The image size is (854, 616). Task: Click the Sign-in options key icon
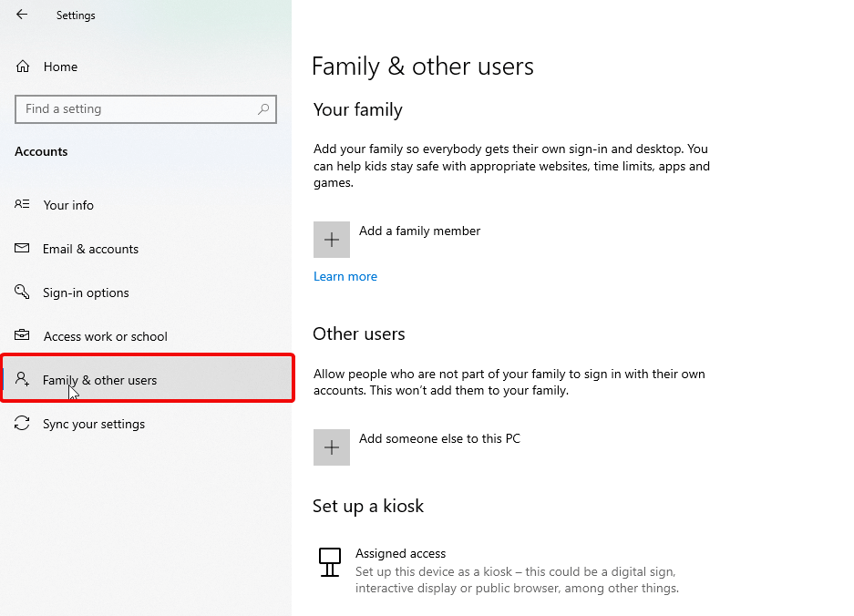click(22, 292)
